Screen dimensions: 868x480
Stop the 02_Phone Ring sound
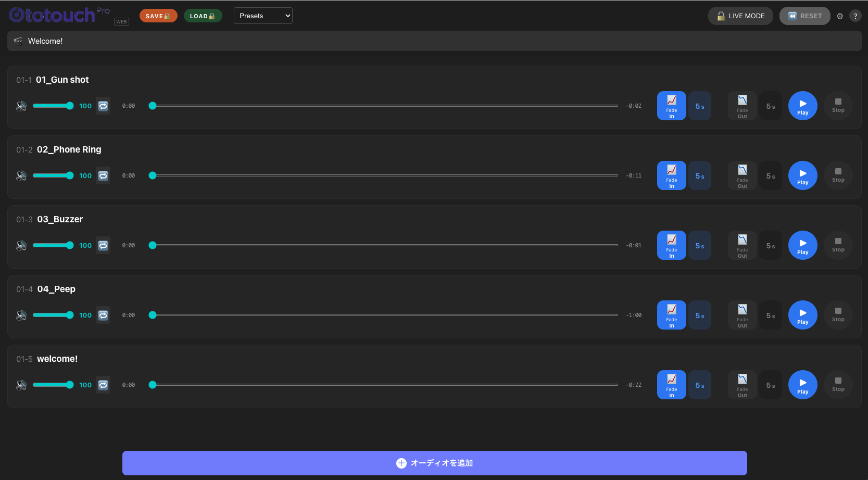click(838, 175)
